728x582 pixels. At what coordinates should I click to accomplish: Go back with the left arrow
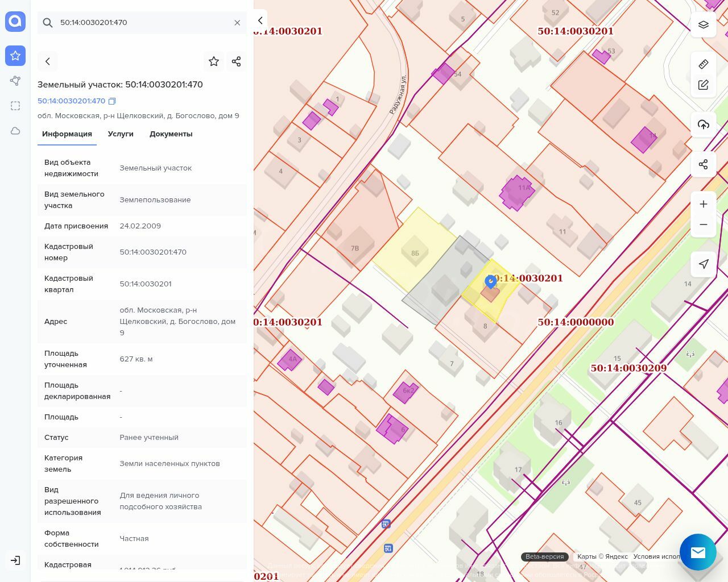coord(48,61)
